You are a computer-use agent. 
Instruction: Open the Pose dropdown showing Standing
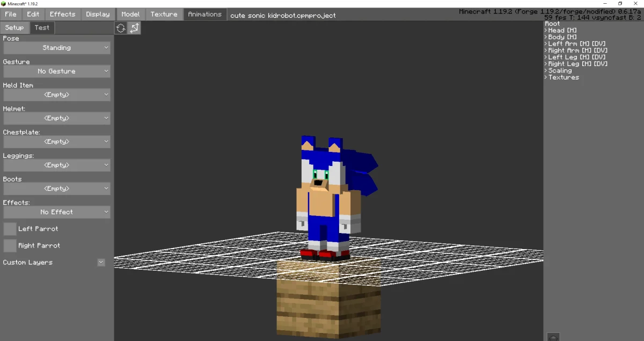click(x=57, y=48)
